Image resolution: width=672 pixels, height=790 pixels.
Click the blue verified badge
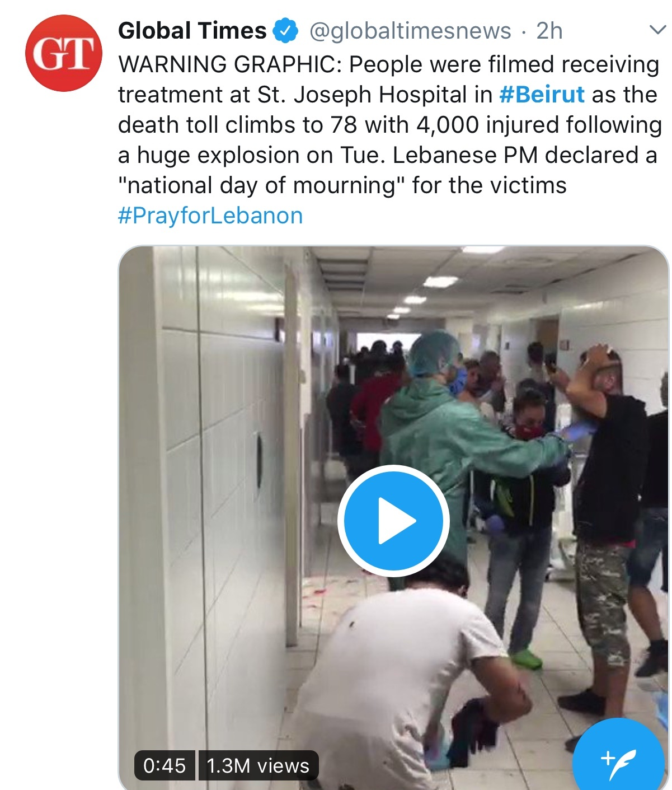click(285, 30)
